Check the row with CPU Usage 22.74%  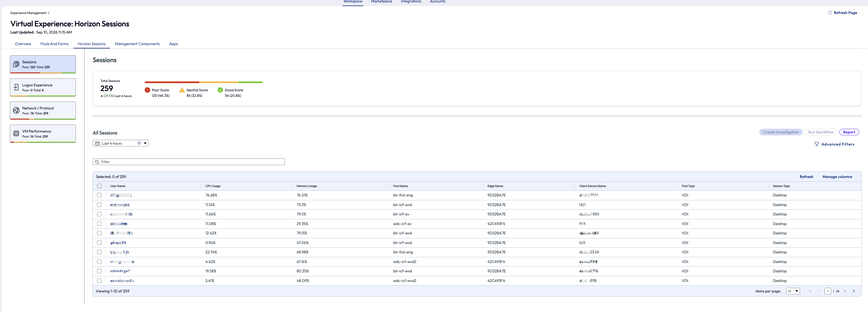coord(99,252)
